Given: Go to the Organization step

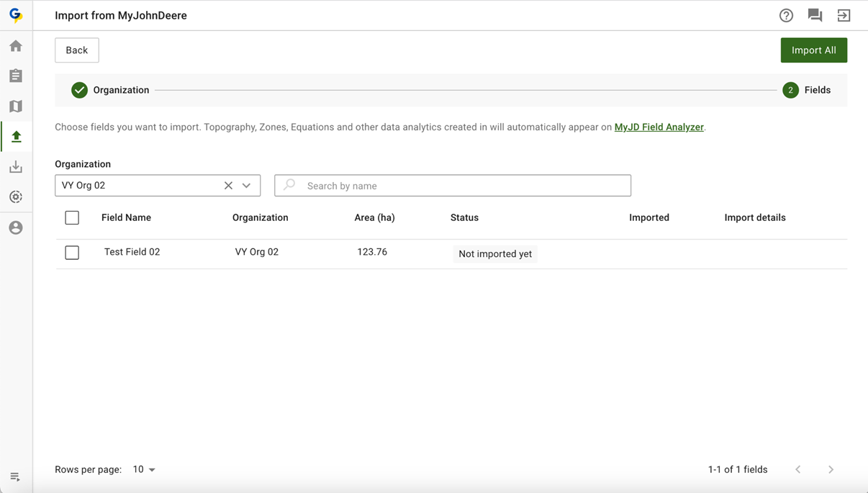Looking at the screenshot, I should tap(110, 90).
